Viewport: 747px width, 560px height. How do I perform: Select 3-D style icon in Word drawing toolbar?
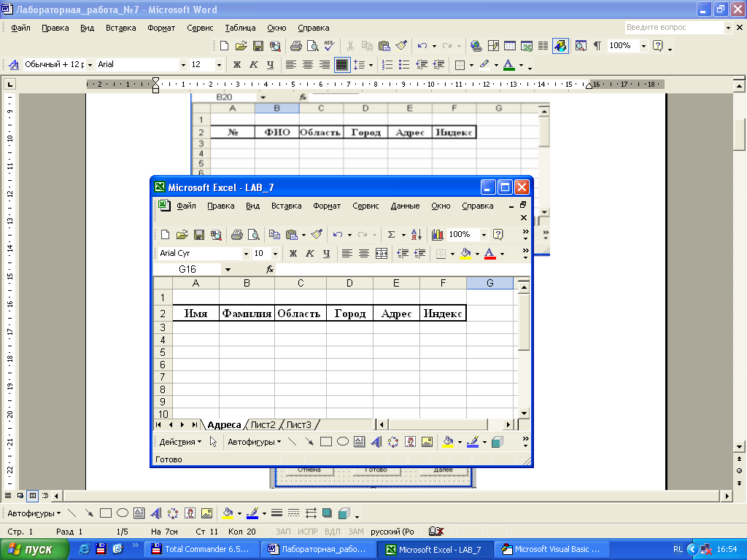pos(344,513)
